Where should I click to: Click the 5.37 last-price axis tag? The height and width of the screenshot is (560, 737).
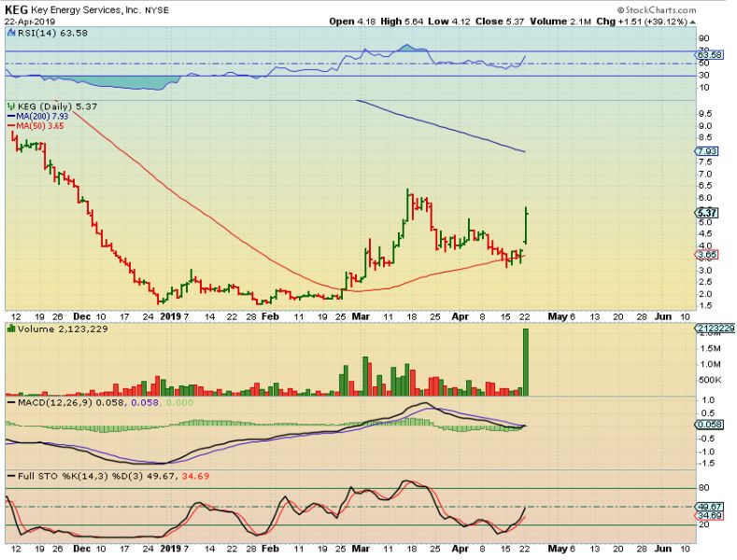coord(706,213)
